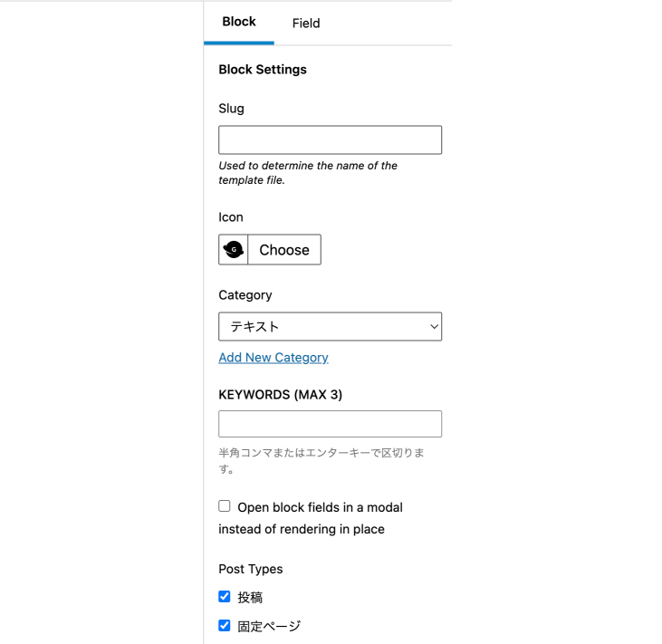The height and width of the screenshot is (644, 662).
Task: Click the KEYWORDS (MAX 3) label
Action: 281,394
